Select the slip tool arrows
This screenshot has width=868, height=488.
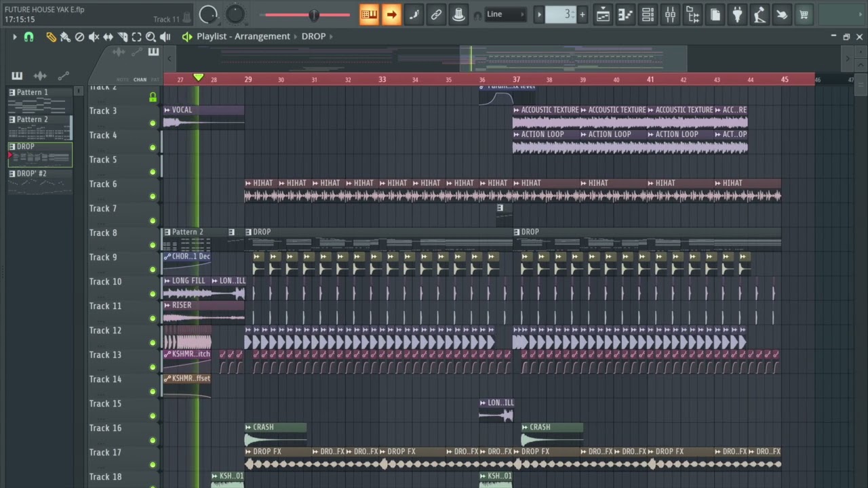coord(108,37)
